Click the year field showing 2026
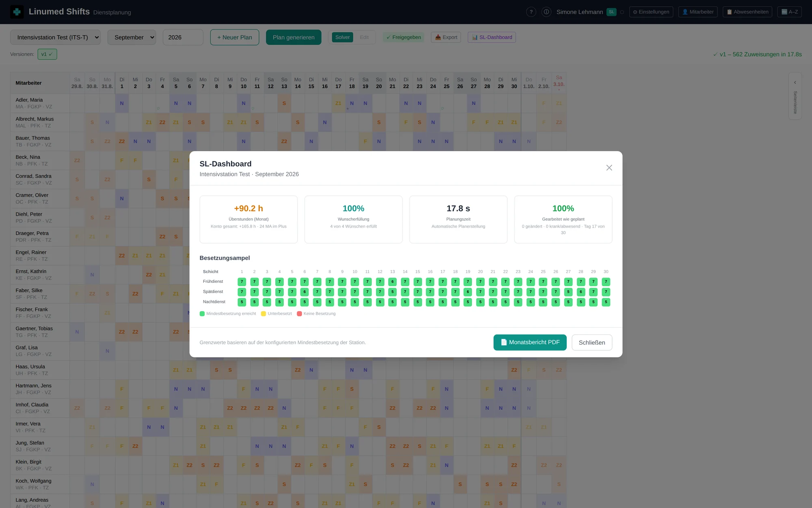The width and height of the screenshot is (812, 508). pyautogui.click(x=183, y=37)
